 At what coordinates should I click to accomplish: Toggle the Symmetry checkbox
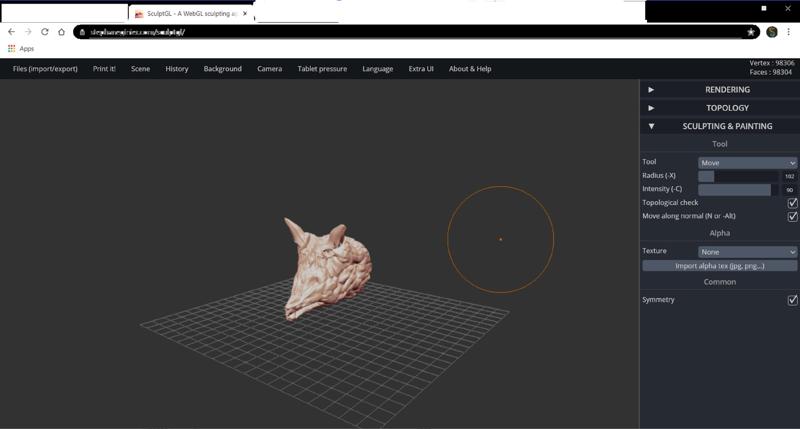pyautogui.click(x=792, y=300)
